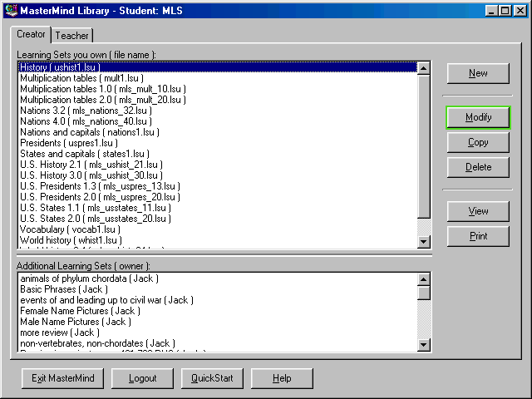Click owned sets list scrollbar thumb
Image resolution: width=532 pixels, height=399 pixels.
pos(423,146)
